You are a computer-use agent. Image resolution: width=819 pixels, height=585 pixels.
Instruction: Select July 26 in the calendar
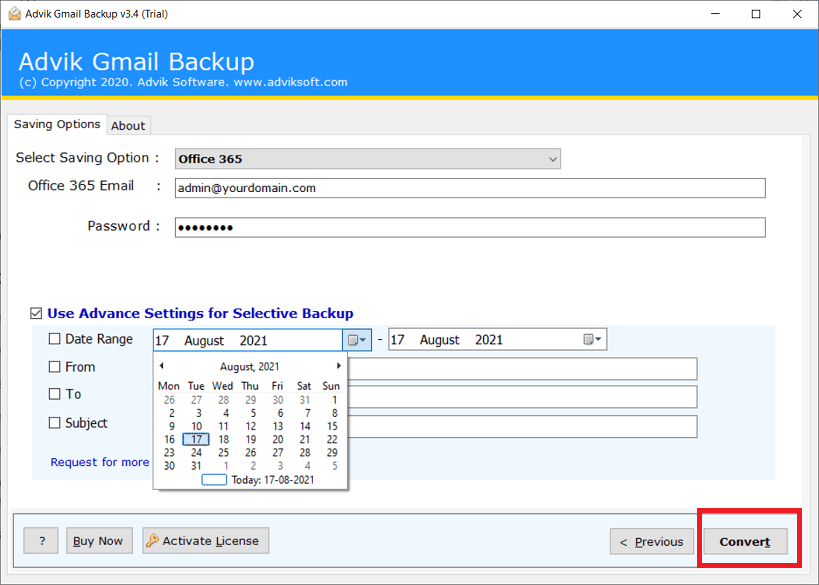pos(169,400)
